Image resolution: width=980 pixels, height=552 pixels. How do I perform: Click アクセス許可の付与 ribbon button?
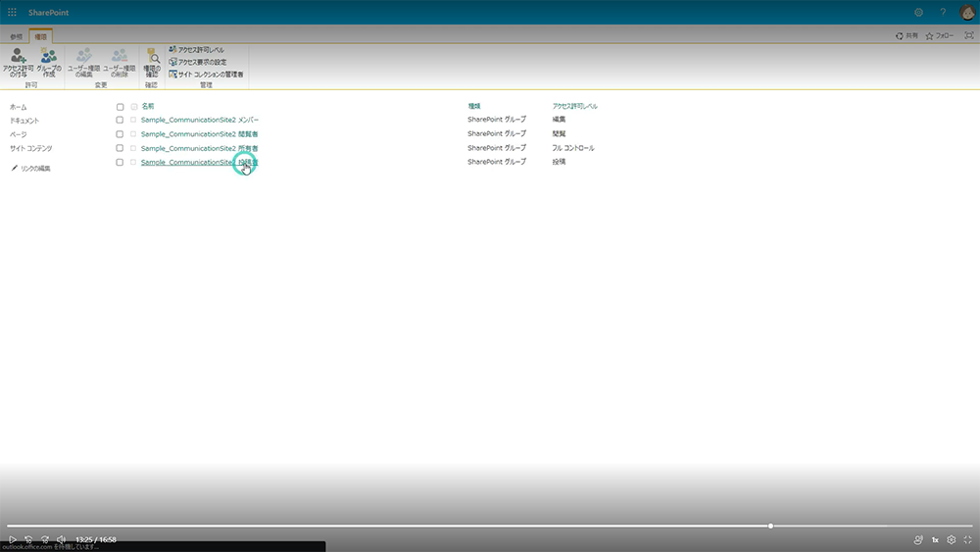[x=18, y=63]
